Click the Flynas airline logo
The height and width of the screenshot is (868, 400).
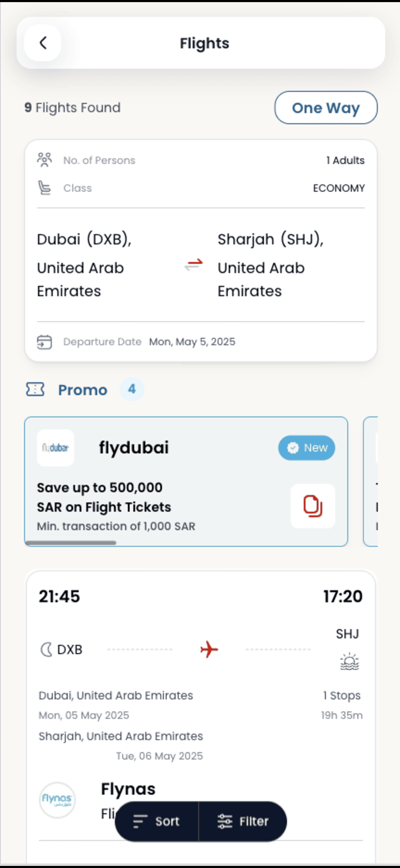pos(57,800)
